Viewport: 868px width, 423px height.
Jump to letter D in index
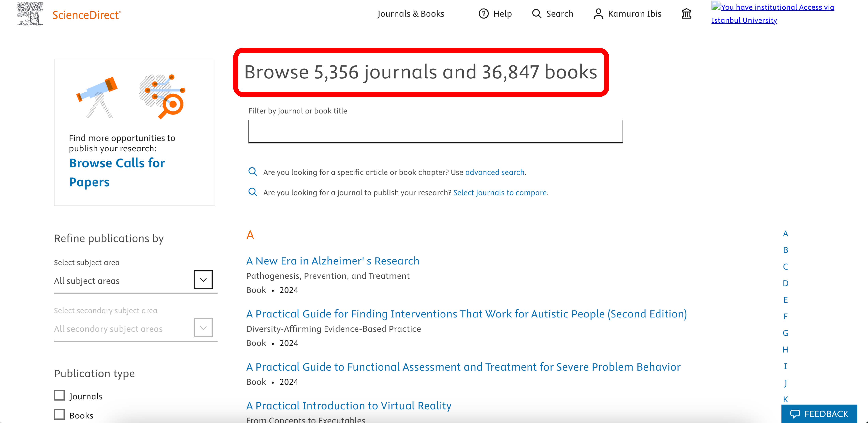pyautogui.click(x=786, y=283)
